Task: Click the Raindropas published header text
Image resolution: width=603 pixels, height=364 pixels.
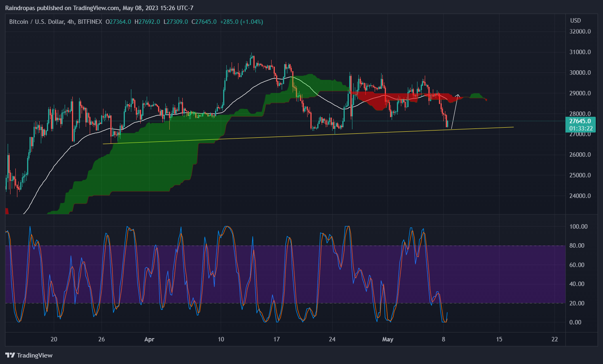Action: (x=99, y=8)
